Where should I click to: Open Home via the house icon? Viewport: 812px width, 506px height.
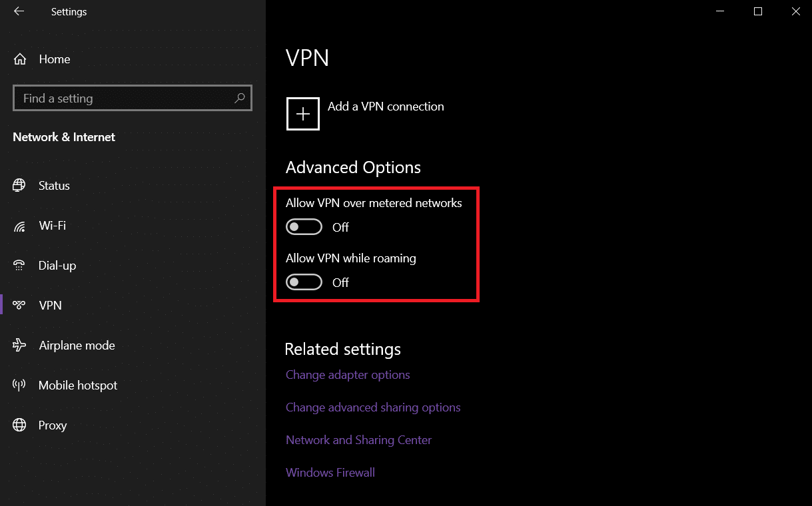click(x=20, y=59)
